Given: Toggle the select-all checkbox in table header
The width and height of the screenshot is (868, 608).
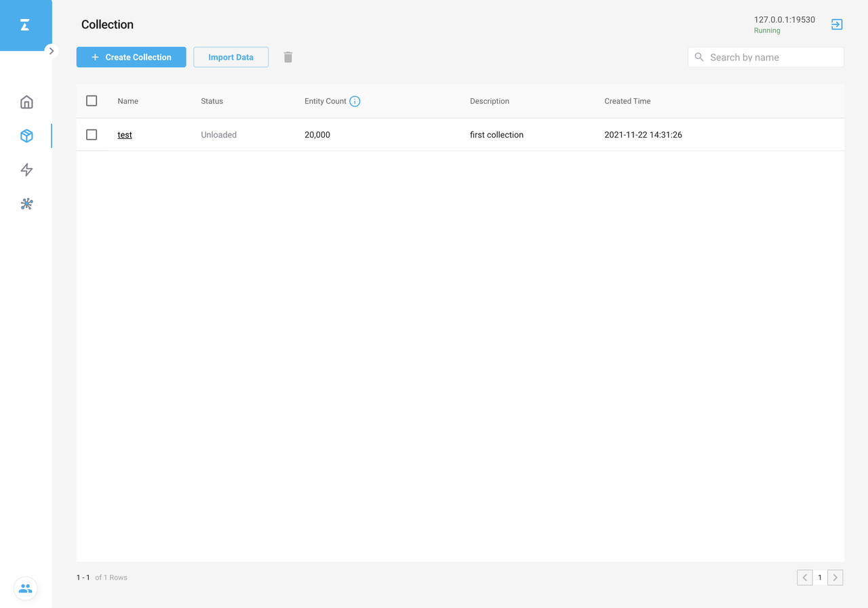Looking at the screenshot, I should tap(92, 101).
